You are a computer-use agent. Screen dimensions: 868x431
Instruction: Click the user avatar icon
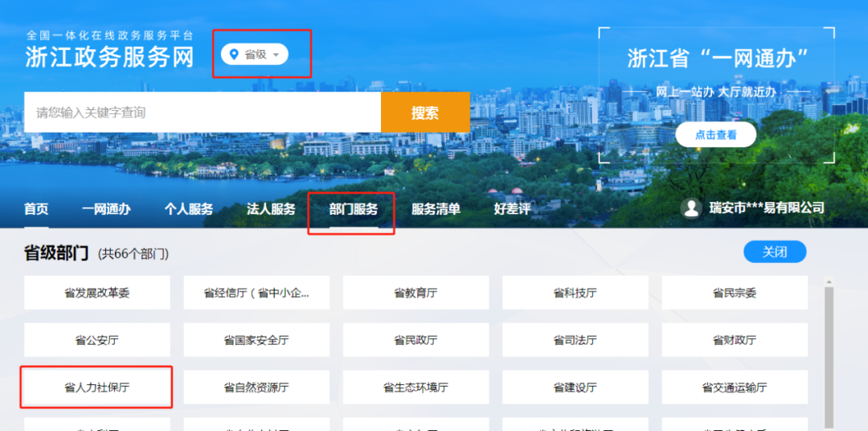coord(690,208)
